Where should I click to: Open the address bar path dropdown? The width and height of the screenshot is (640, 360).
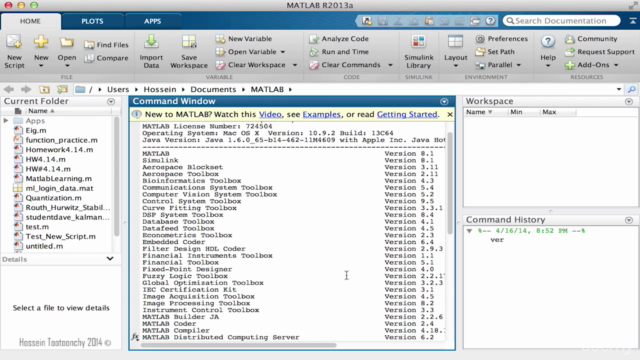[619, 89]
